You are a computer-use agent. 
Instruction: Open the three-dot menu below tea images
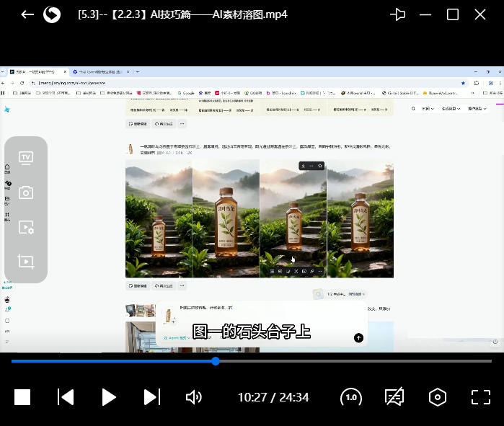click(182, 285)
